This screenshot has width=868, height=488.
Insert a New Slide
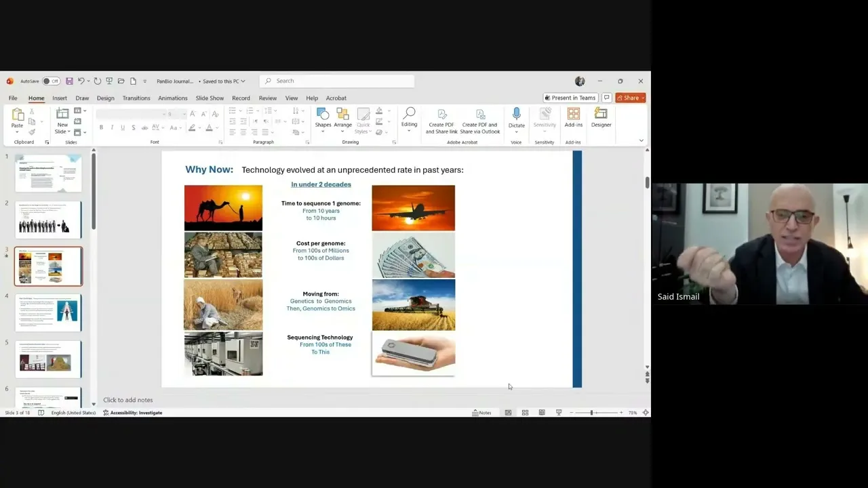(x=62, y=121)
